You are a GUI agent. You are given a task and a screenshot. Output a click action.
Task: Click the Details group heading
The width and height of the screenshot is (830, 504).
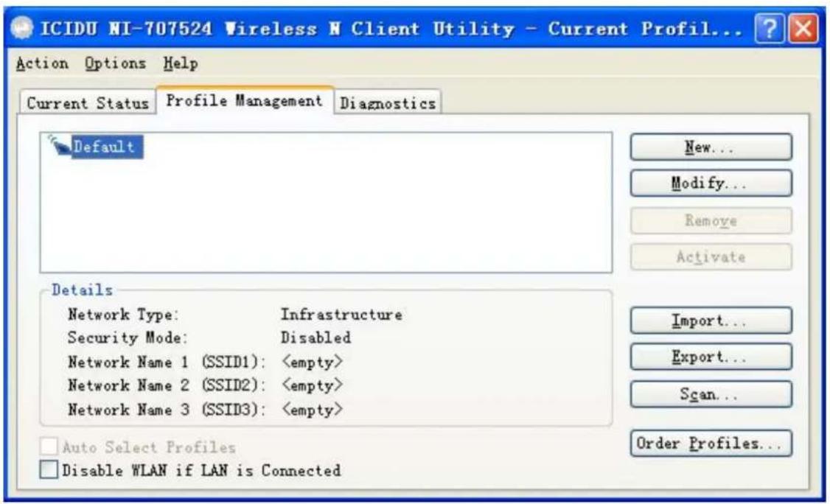(x=82, y=290)
